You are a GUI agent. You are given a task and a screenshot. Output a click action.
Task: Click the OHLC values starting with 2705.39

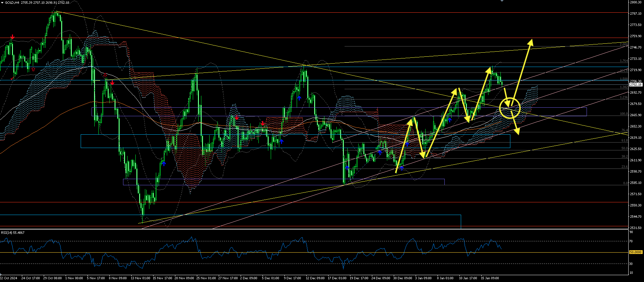tap(45, 3)
